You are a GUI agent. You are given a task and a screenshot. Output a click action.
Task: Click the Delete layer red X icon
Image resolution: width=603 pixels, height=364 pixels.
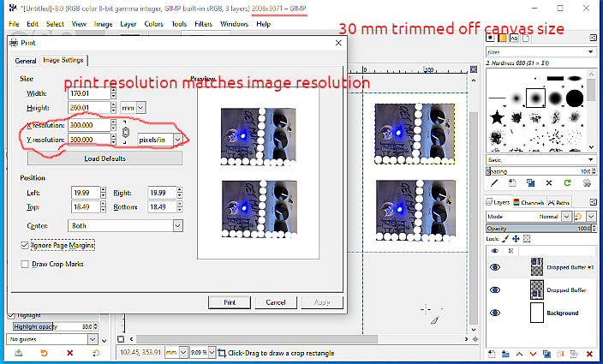click(x=589, y=354)
